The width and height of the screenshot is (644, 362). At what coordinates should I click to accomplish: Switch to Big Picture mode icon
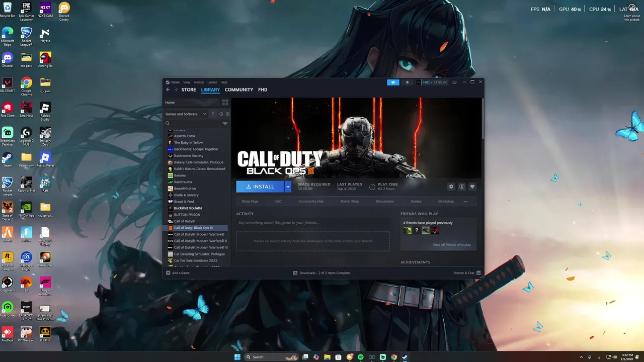tap(454, 82)
